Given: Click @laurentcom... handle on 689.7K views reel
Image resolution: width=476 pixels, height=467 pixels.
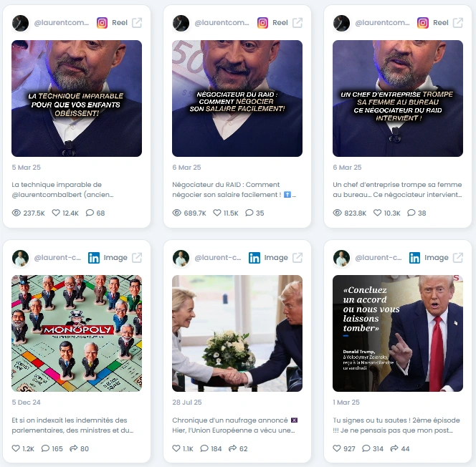Looking at the screenshot, I should coord(222,23).
